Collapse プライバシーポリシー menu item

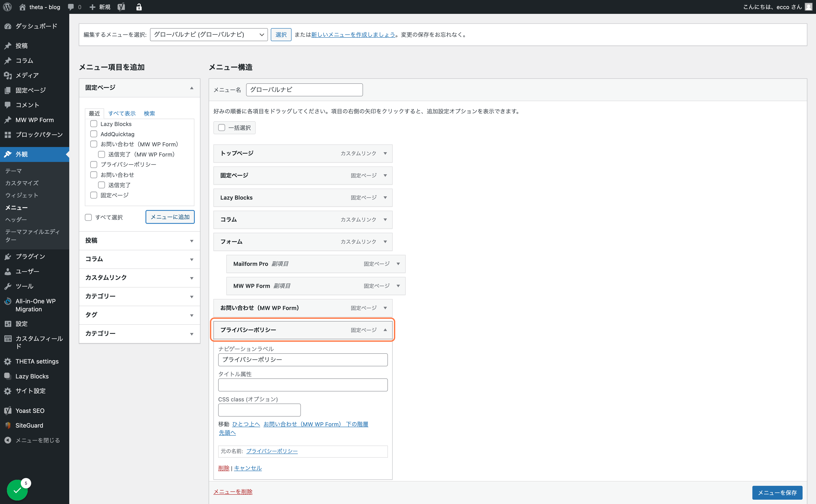[x=385, y=330]
